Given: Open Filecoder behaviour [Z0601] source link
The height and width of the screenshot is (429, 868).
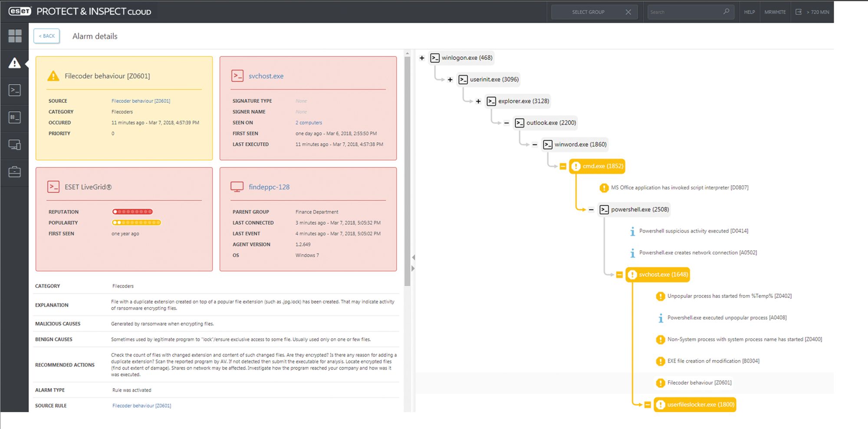Looking at the screenshot, I should coord(141,101).
